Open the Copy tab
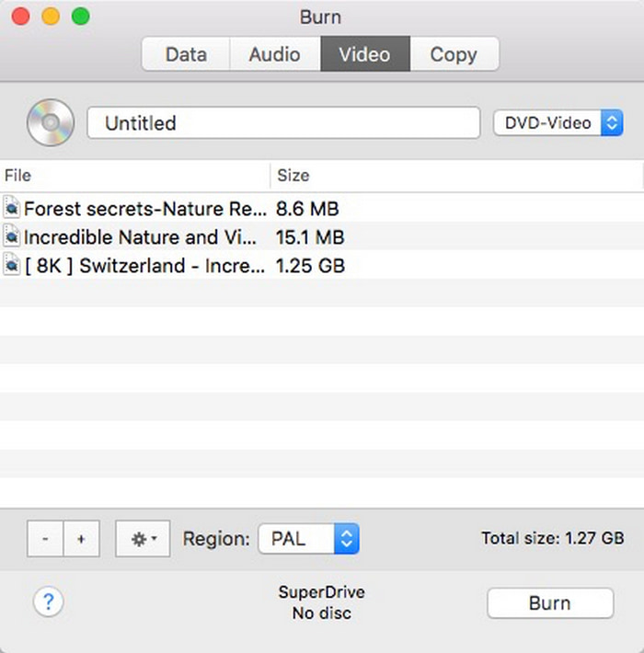644x653 pixels. click(x=454, y=54)
